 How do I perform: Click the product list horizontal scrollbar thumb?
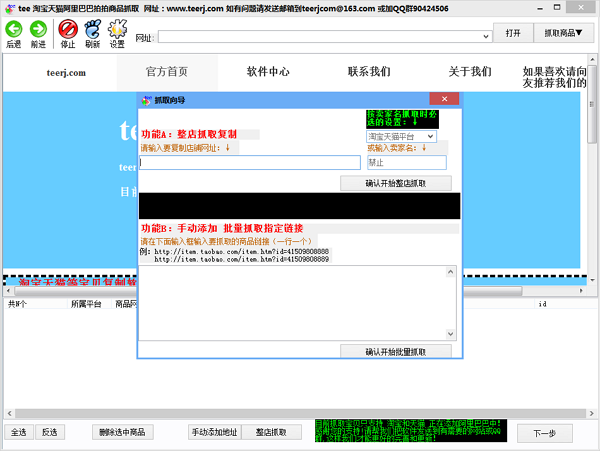click(300, 413)
